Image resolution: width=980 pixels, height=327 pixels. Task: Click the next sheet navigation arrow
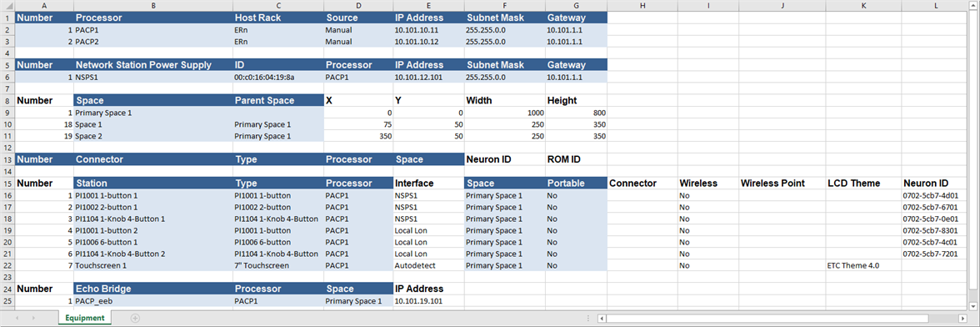33,318
